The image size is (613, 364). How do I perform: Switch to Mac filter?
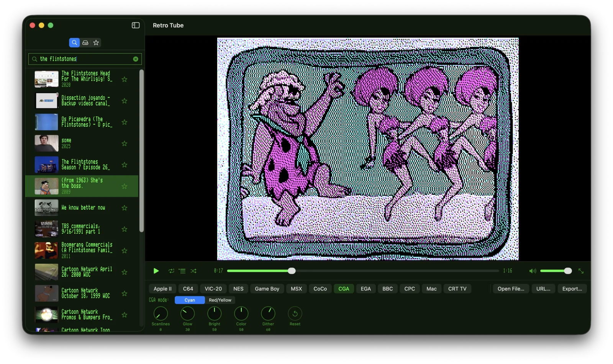pos(432,289)
